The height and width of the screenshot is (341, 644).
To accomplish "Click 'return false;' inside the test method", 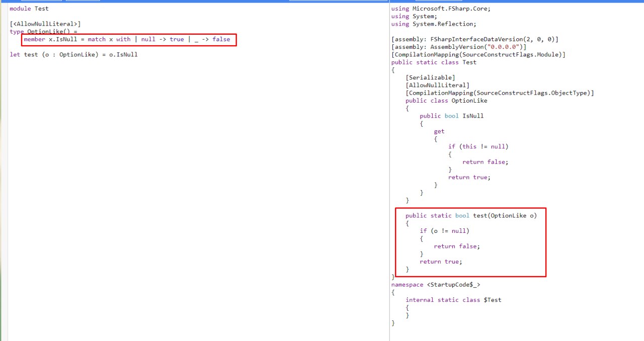I will pos(457,246).
